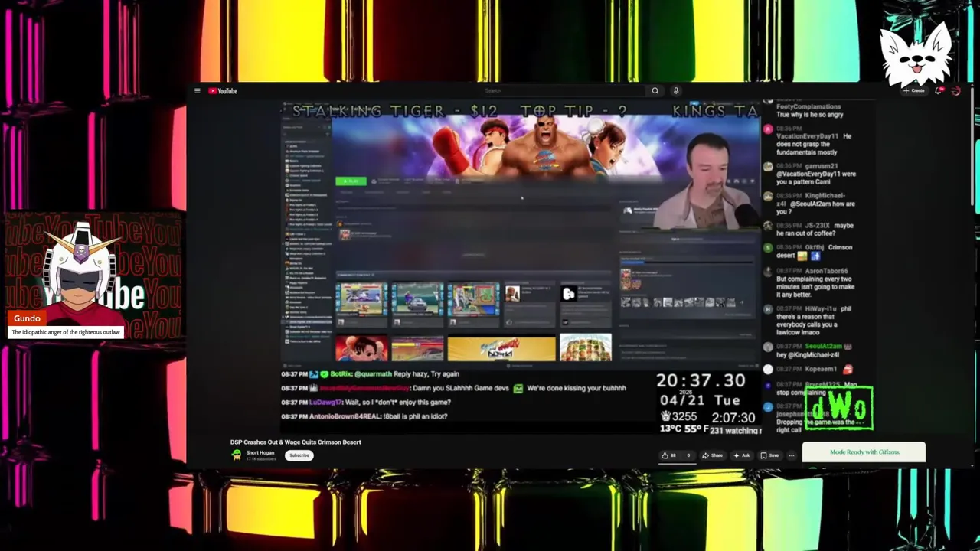Image resolution: width=980 pixels, height=551 pixels.
Task: Click SeoulAt2am hey @KingMichael-z4l message
Action: (808, 350)
